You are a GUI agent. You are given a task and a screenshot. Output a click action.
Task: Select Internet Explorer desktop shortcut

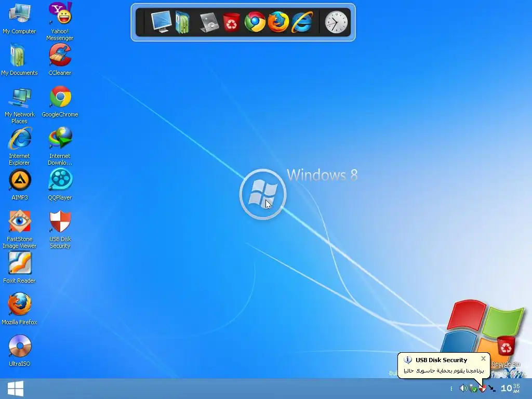coord(19,146)
